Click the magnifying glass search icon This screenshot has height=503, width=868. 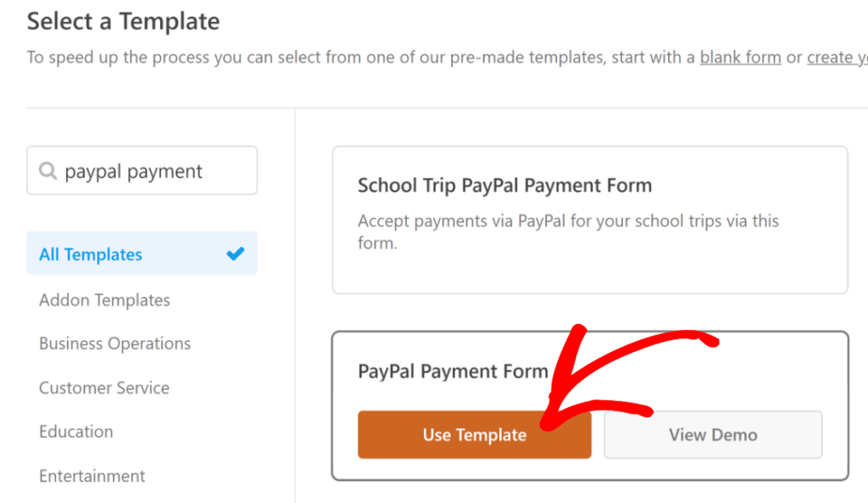click(x=48, y=170)
